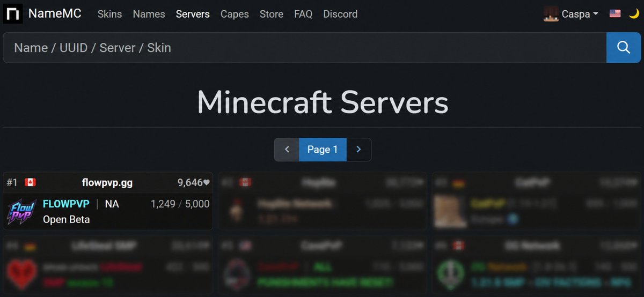Click the Canada flag on flowpvp.gg
This screenshot has width=644, height=297.
click(30, 183)
